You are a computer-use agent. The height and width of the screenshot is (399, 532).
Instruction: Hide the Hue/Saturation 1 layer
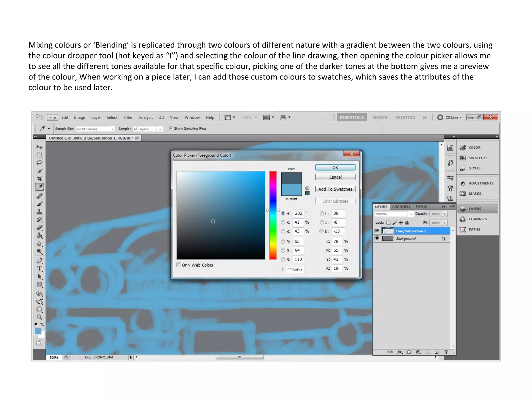pyautogui.click(x=377, y=231)
